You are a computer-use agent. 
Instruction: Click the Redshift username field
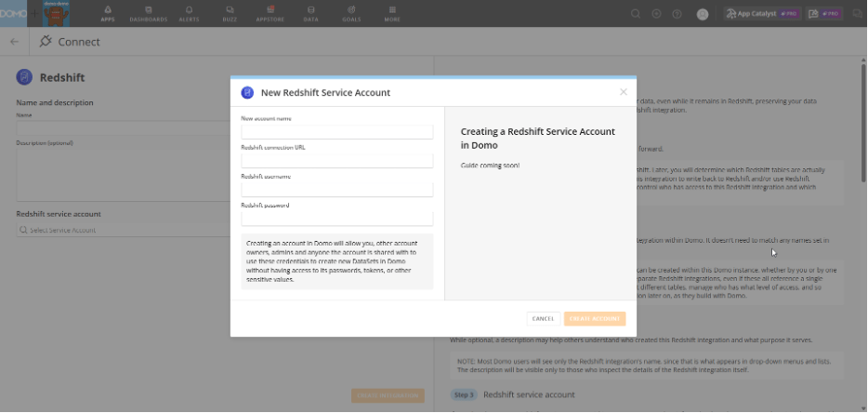pyautogui.click(x=337, y=190)
